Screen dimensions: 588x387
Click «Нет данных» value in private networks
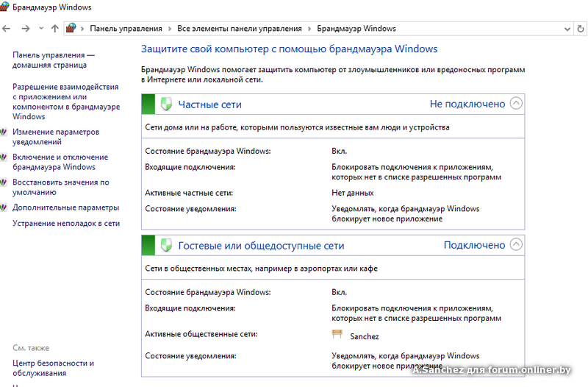pos(353,193)
